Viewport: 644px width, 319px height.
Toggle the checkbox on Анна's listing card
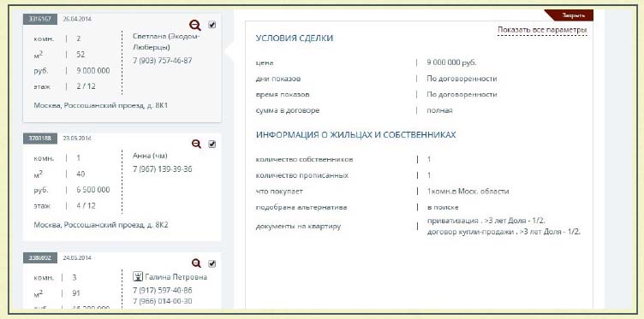coord(212,144)
